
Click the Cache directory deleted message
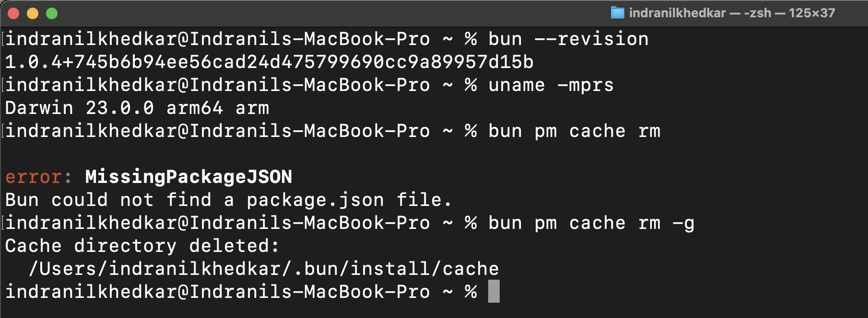(x=141, y=246)
